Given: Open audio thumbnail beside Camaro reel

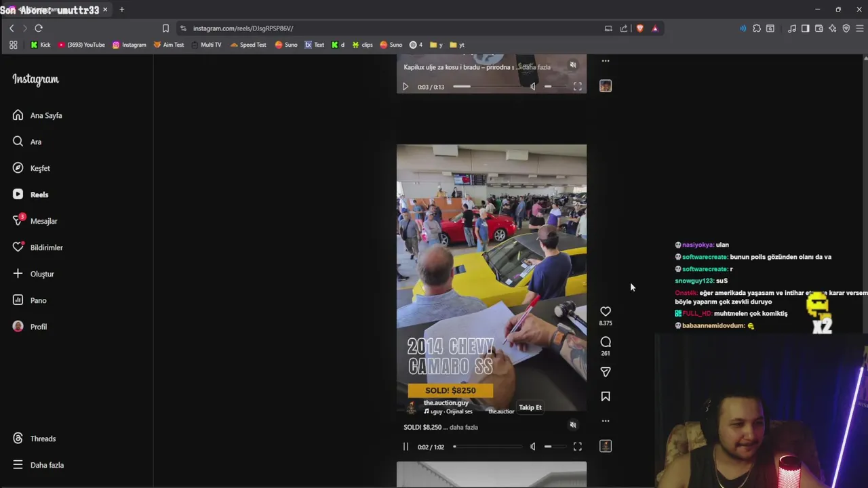Looking at the screenshot, I should (x=606, y=446).
